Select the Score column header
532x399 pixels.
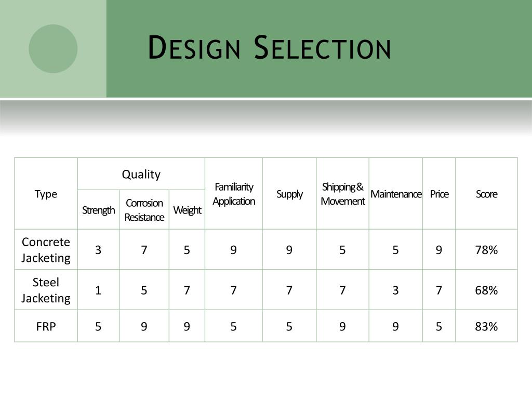pos(486,194)
